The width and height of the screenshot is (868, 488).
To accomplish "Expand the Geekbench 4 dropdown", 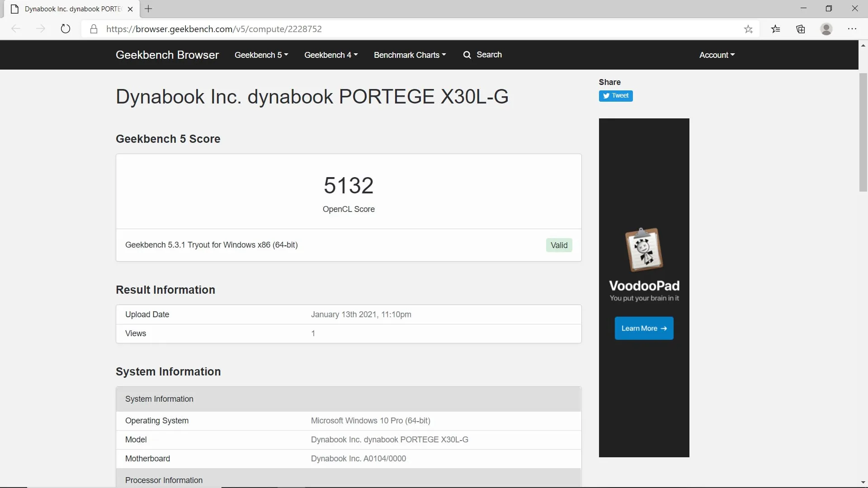I will coord(331,55).
